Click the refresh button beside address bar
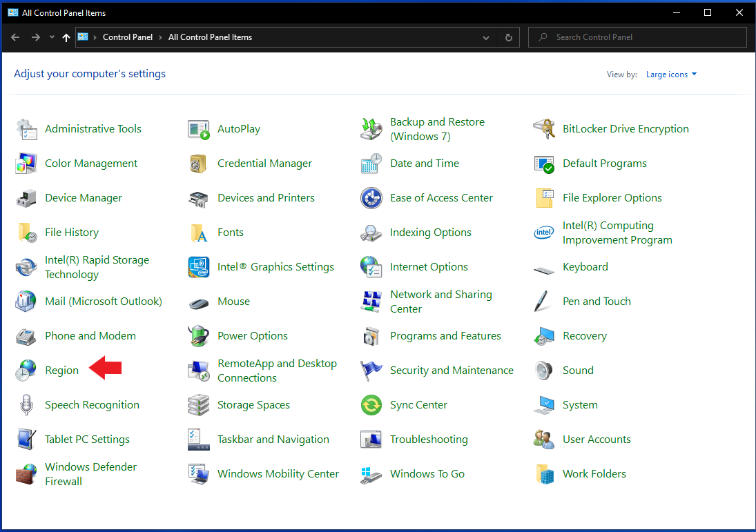Screen dimensions: 756x532 pos(509,37)
